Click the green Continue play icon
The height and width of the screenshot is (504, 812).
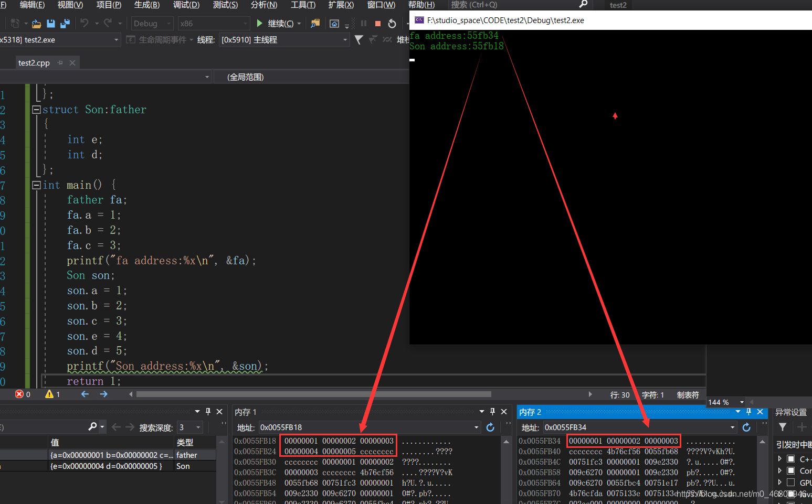click(x=259, y=23)
